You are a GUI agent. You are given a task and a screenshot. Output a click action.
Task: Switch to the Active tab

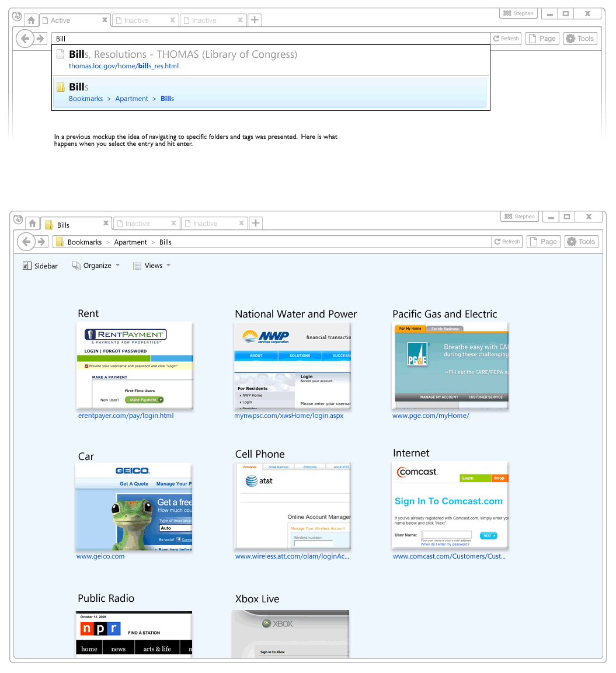(x=75, y=20)
